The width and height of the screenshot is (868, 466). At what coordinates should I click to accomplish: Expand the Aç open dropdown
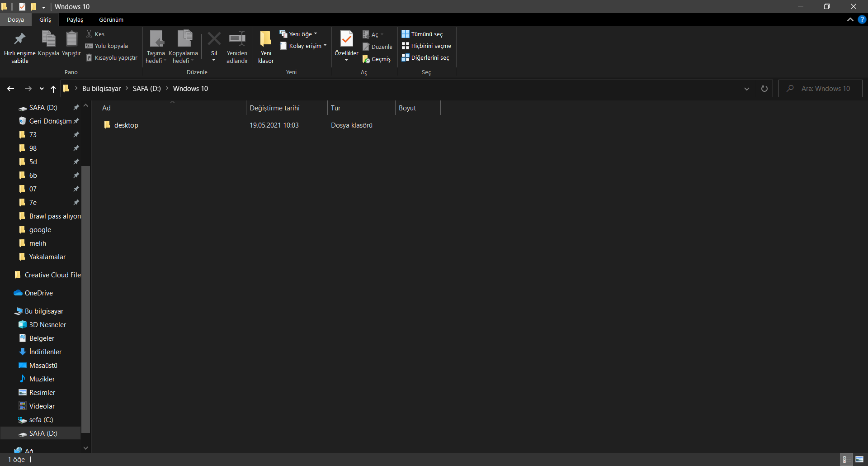[373, 34]
